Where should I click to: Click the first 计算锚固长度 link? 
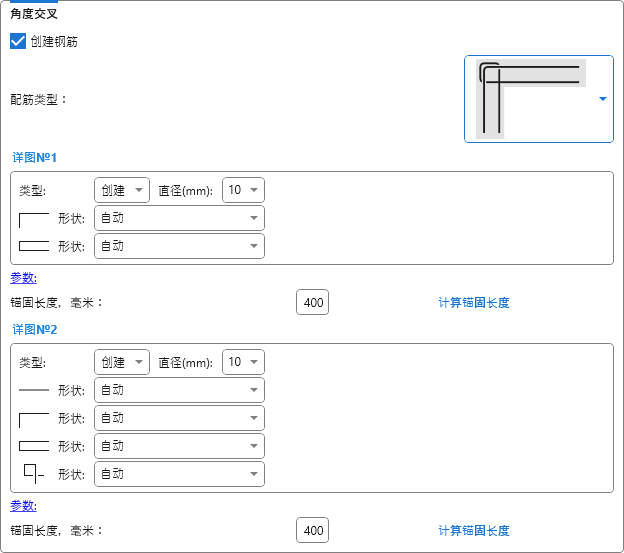pyautogui.click(x=480, y=302)
